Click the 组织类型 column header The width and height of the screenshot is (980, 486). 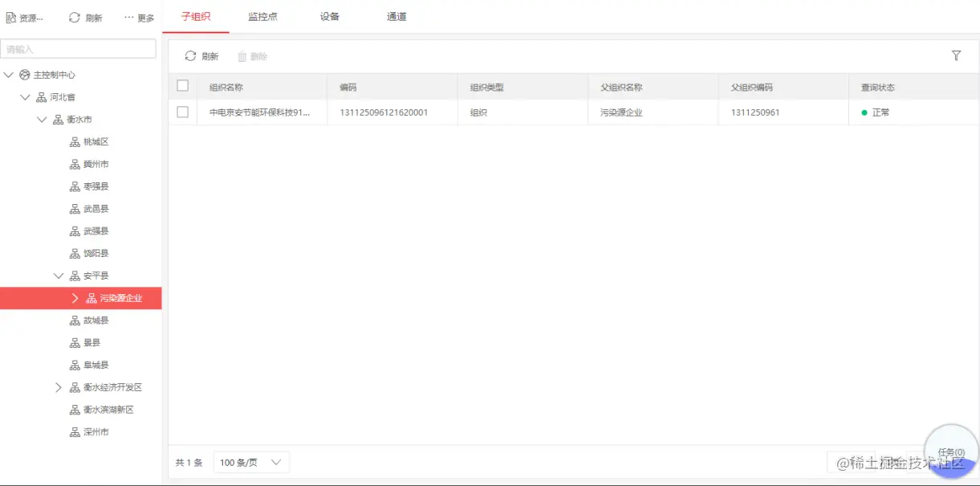click(487, 88)
